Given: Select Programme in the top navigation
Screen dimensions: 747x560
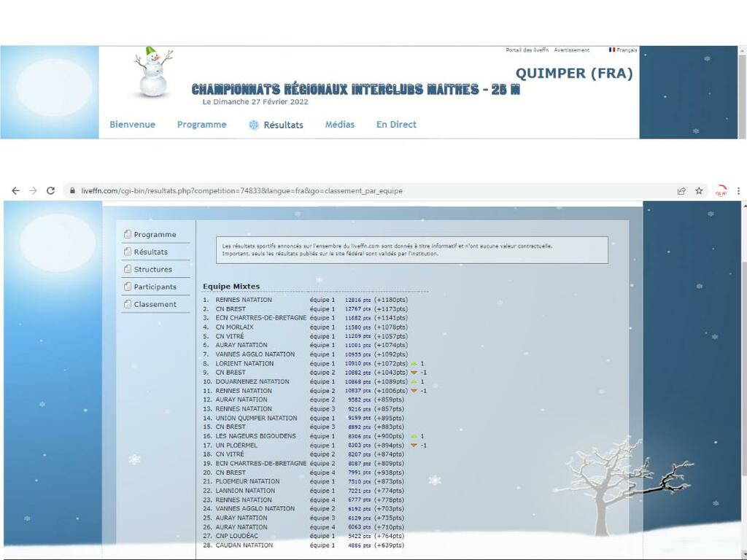Looking at the screenshot, I should [x=201, y=125].
